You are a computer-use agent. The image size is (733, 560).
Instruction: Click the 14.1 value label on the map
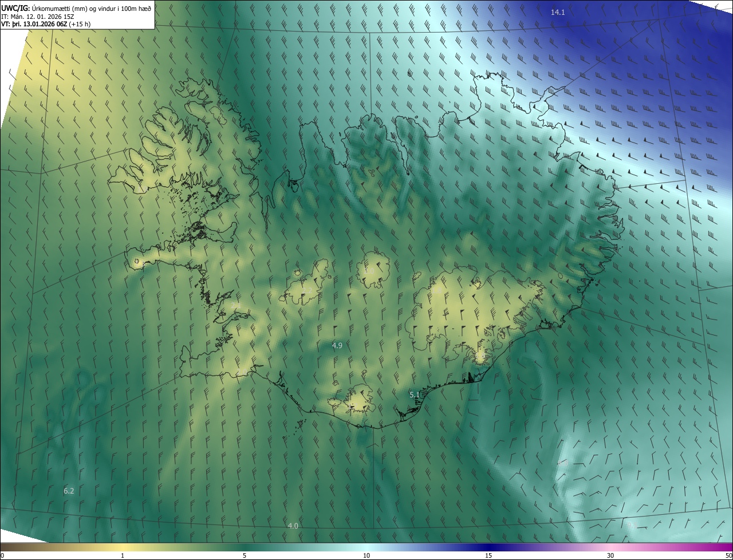(558, 12)
